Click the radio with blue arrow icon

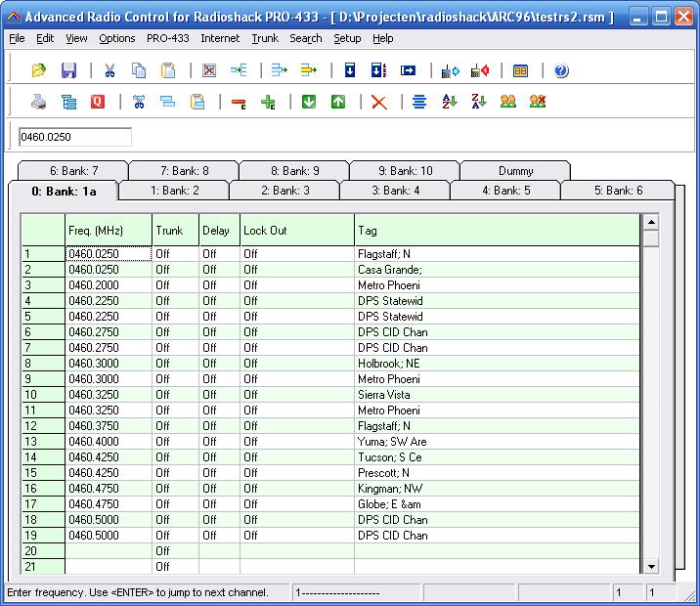[x=450, y=70]
